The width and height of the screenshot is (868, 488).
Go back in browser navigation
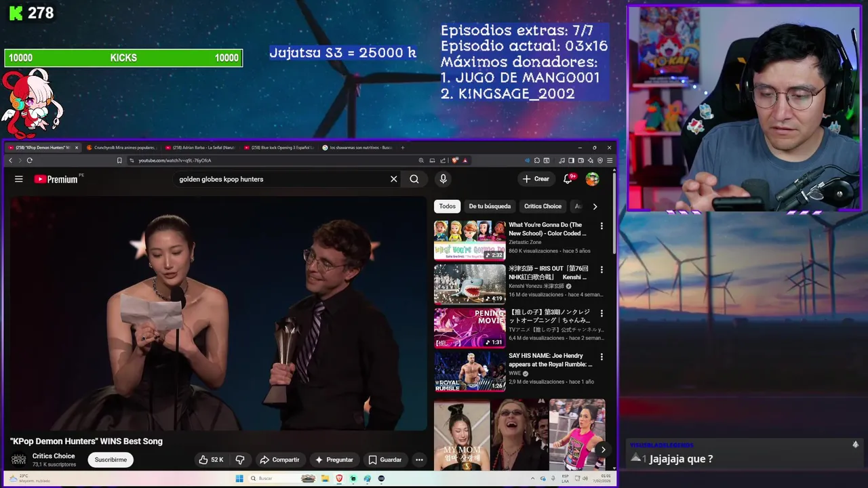10,160
